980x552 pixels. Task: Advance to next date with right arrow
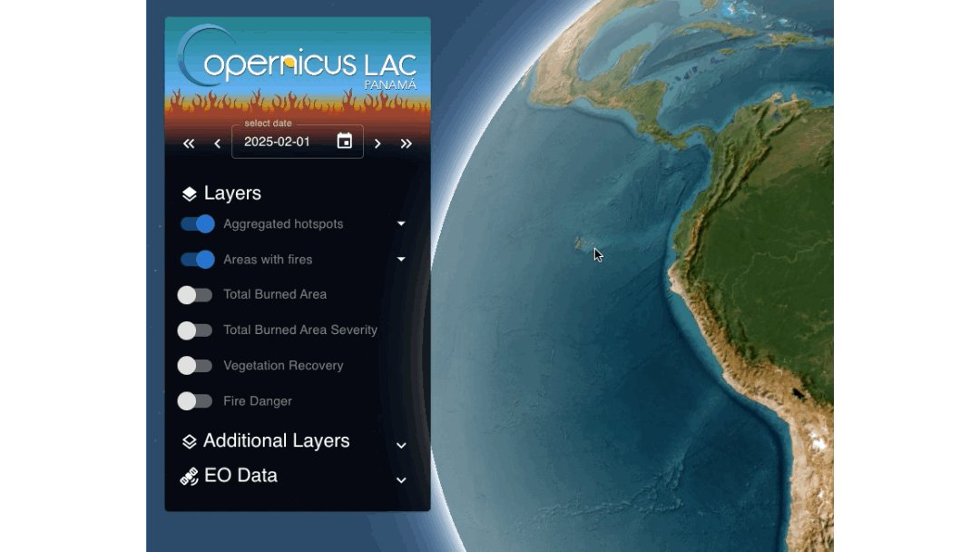click(x=377, y=143)
